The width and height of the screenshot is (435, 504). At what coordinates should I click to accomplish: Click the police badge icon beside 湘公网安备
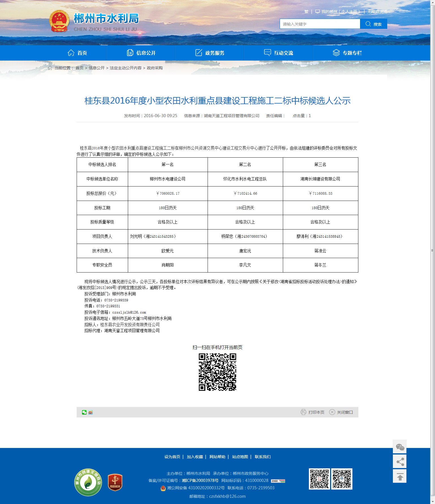163,488
